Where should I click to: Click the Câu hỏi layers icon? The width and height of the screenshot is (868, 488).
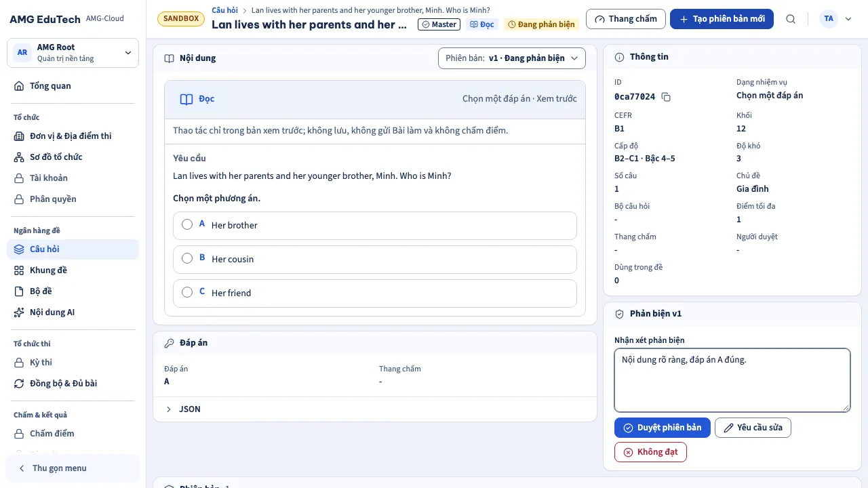pos(19,249)
